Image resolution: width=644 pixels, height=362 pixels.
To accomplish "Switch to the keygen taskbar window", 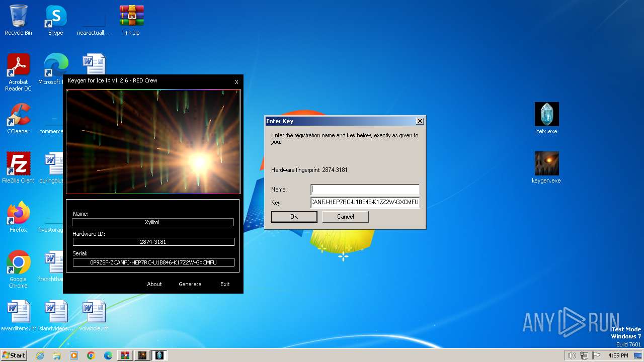I will (x=142, y=355).
